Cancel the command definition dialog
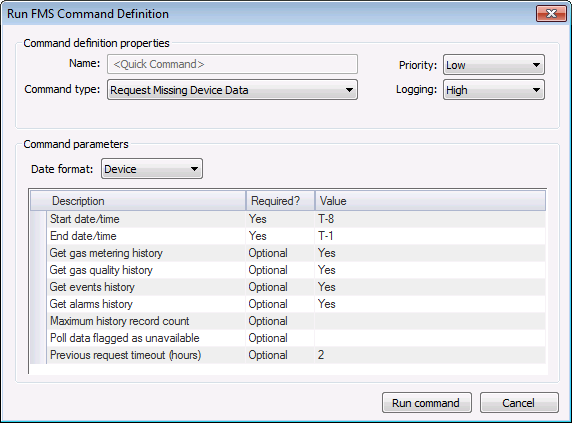The image size is (572, 423). point(519,403)
